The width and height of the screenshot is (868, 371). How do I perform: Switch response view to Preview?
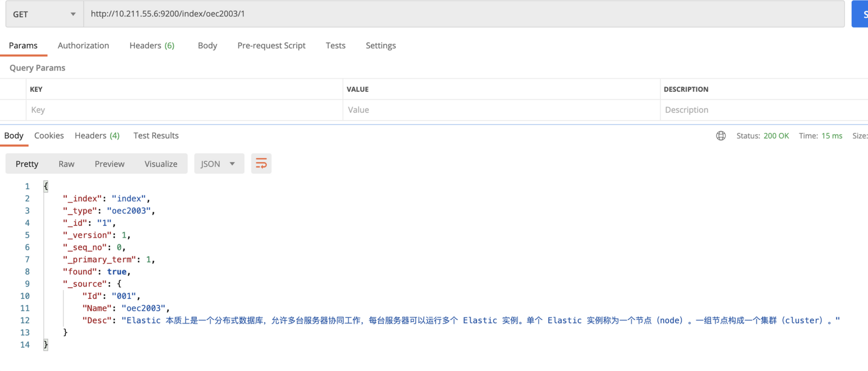(x=109, y=164)
